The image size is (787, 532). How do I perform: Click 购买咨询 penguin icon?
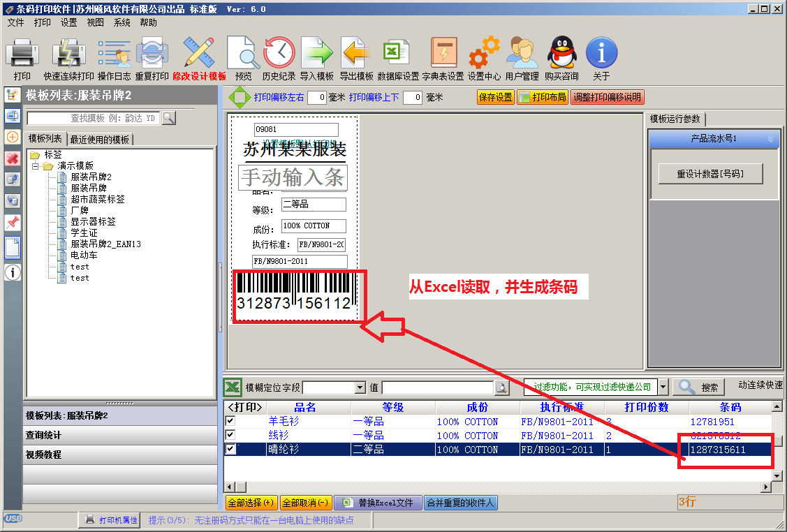(561, 52)
